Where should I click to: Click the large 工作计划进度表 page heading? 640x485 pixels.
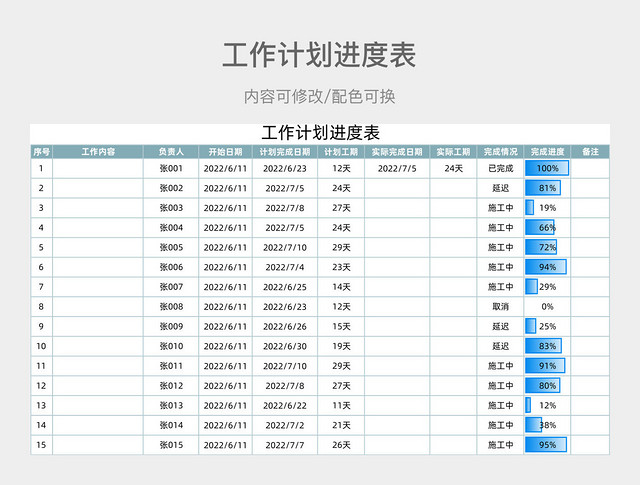(x=320, y=55)
